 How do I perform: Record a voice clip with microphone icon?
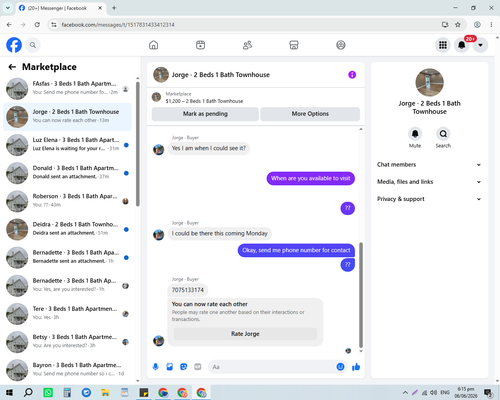(155, 367)
